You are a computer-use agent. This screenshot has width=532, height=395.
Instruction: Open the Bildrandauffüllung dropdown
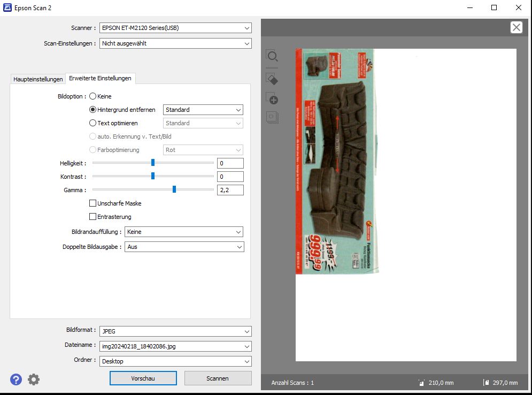184,232
